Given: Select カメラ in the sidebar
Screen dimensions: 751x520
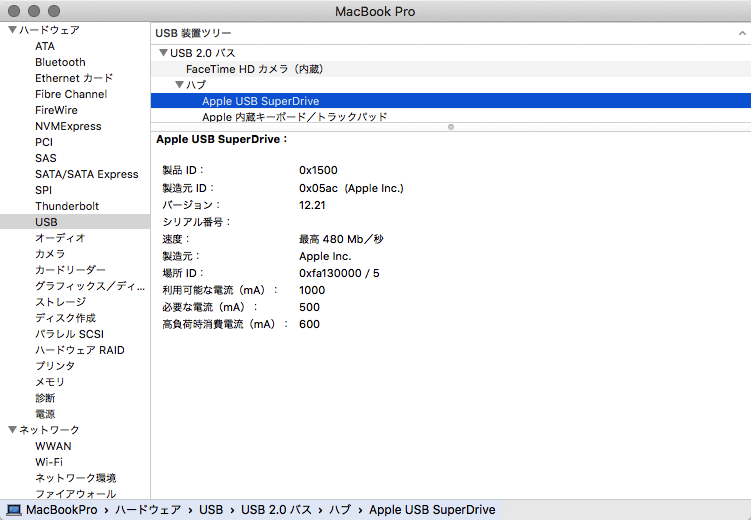Looking at the screenshot, I should click(x=50, y=254).
